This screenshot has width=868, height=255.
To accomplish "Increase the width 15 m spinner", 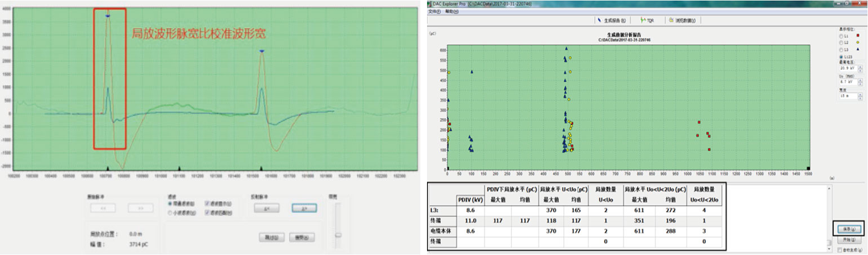I will click(x=860, y=95).
